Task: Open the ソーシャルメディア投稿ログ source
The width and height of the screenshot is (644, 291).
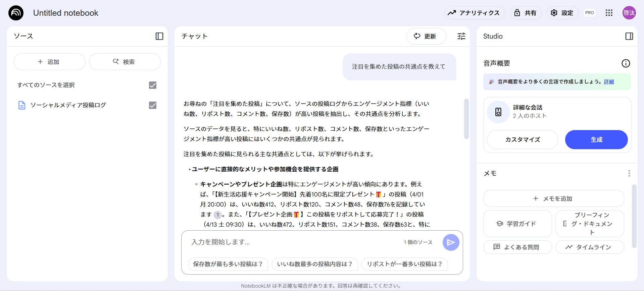Action: click(68, 105)
